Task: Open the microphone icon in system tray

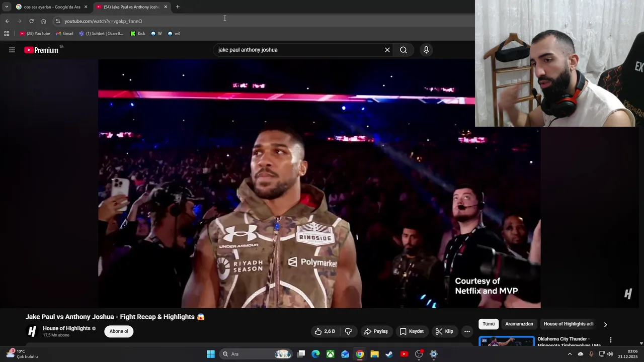Action: (591, 354)
